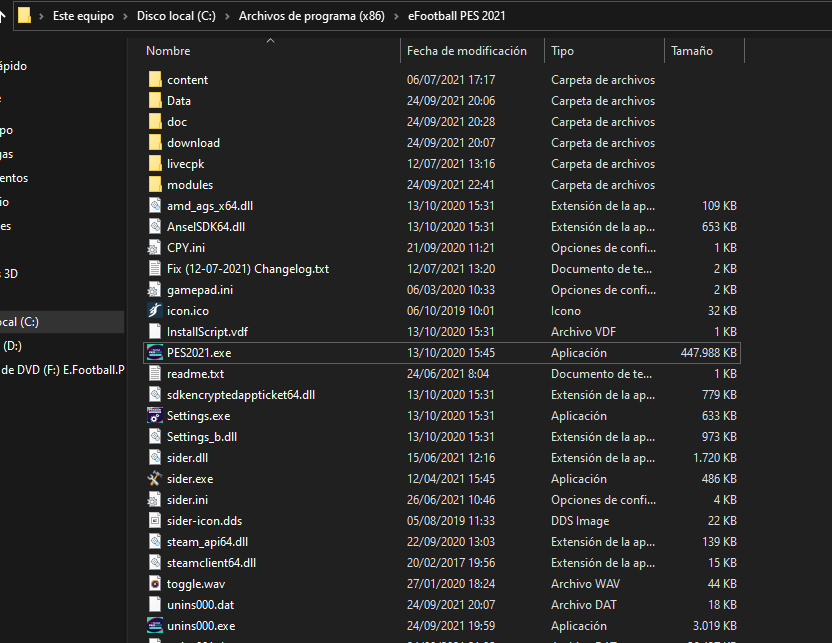Click the modules folder icon

[155, 185]
